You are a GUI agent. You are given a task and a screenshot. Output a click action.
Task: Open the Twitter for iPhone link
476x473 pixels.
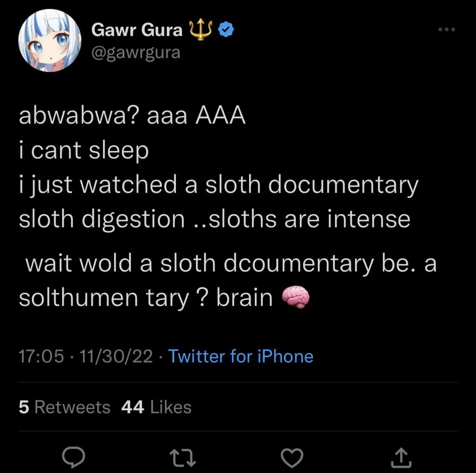click(241, 356)
